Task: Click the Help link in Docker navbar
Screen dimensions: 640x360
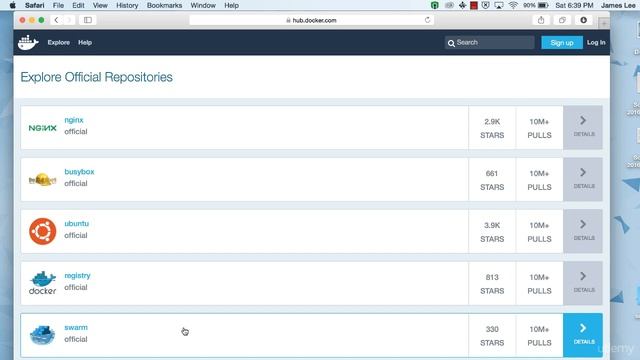Action: coord(85,42)
